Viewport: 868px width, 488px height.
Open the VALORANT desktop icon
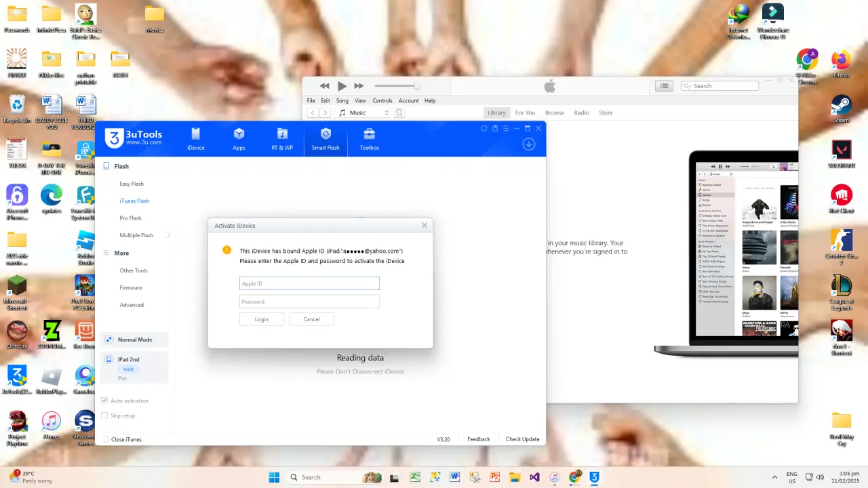[x=841, y=155]
